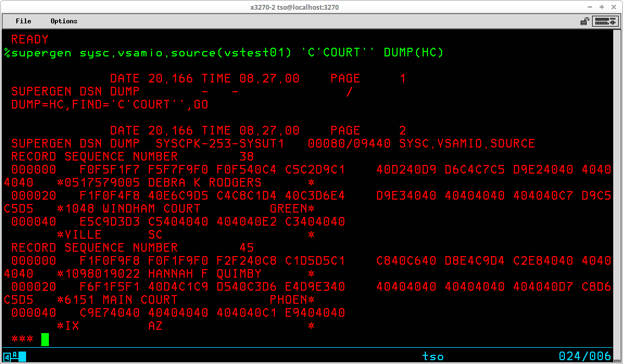The width and height of the screenshot is (623, 364).
Task: Click the connection status indicator in status line
Action: point(15,356)
